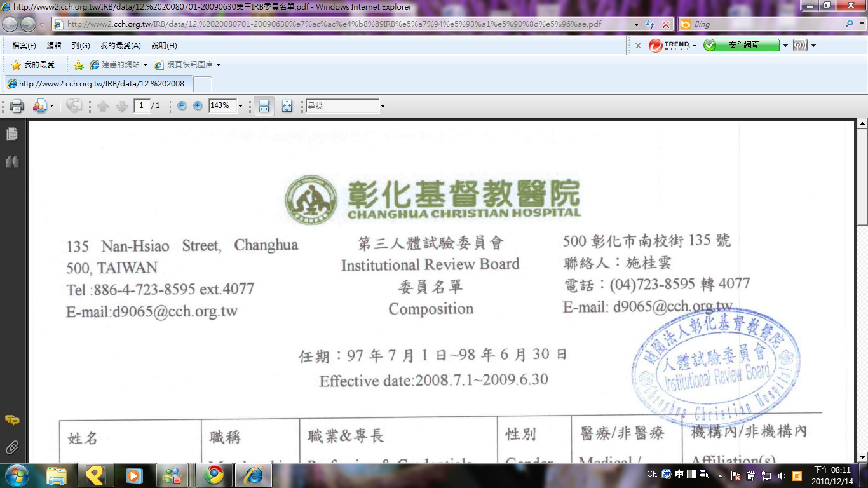Image resolution: width=868 pixels, height=488 pixels.
Task: Open the 我的最愛 favorites center
Action: 33,65
